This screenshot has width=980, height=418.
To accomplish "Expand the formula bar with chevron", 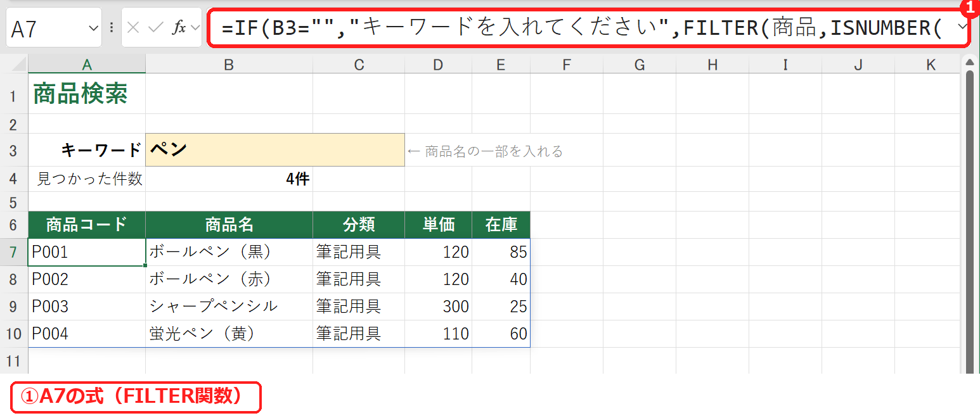I will (x=962, y=27).
